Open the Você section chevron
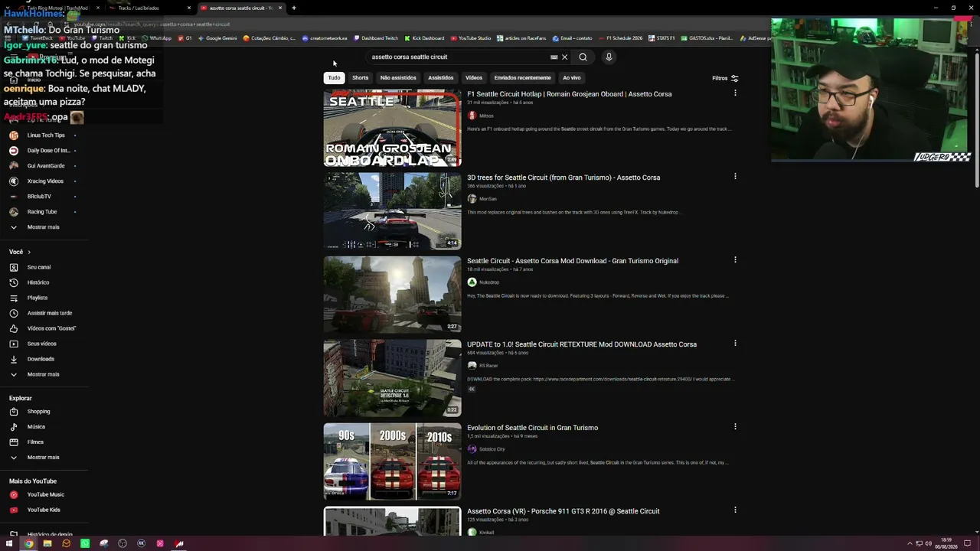 pos(29,252)
